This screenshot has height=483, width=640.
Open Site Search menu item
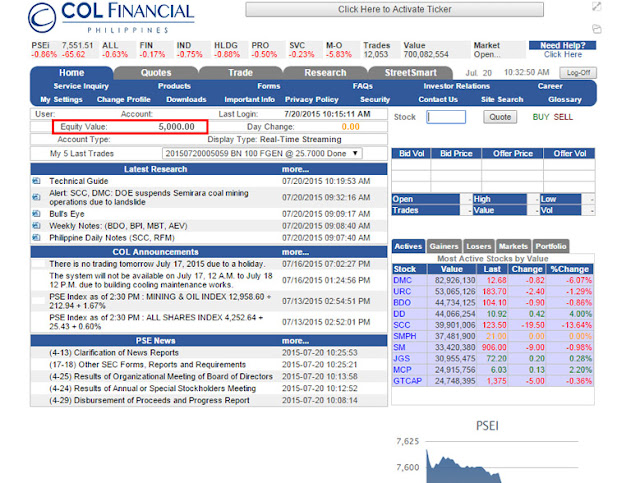(502, 100)
